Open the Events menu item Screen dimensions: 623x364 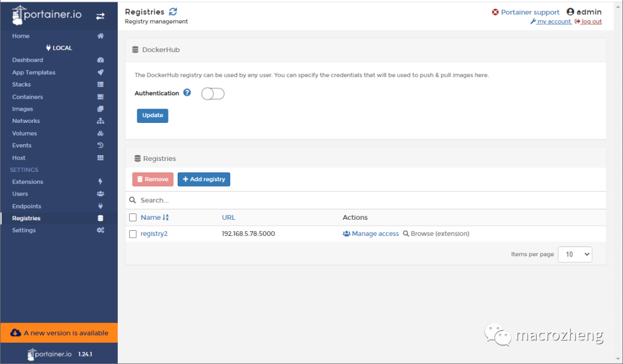[x=21, y=145]
